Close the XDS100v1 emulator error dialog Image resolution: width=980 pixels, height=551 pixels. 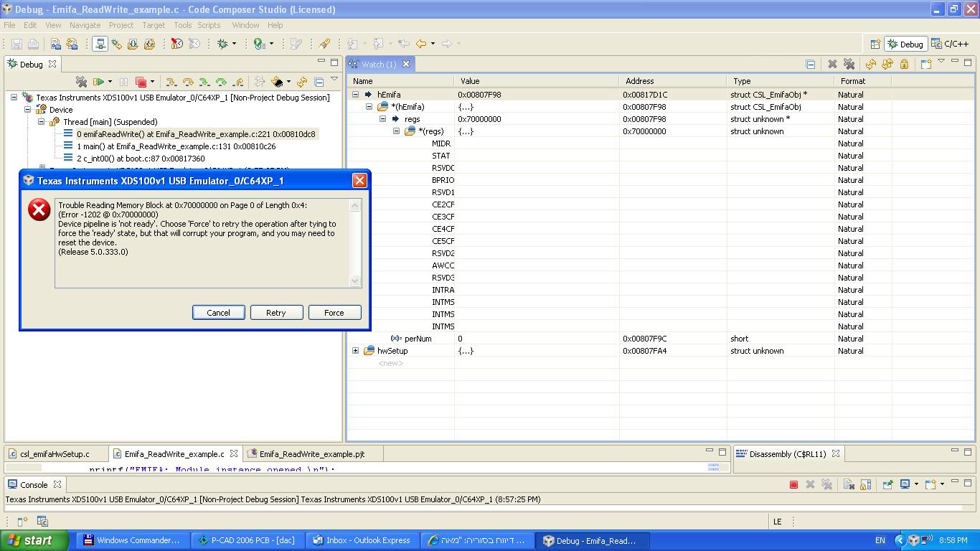(x=359, y=181)
